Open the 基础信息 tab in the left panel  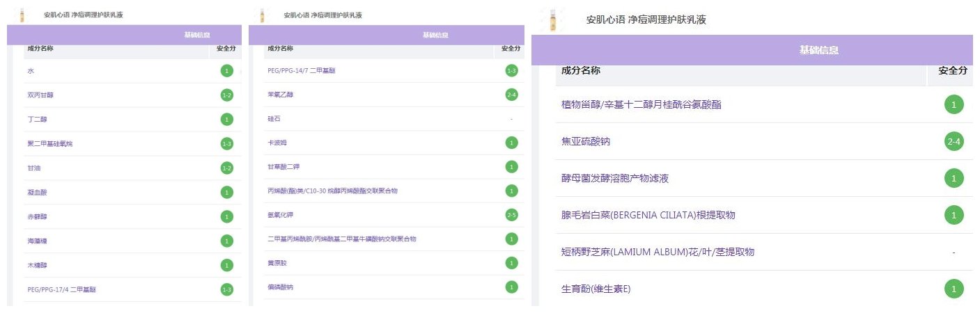pos(198,35)
